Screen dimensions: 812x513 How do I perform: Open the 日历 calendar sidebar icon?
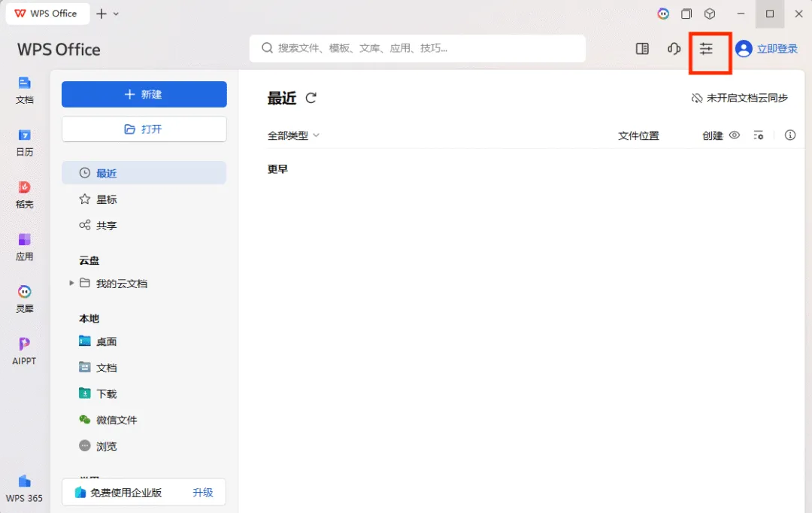click(x=24, y=142)
